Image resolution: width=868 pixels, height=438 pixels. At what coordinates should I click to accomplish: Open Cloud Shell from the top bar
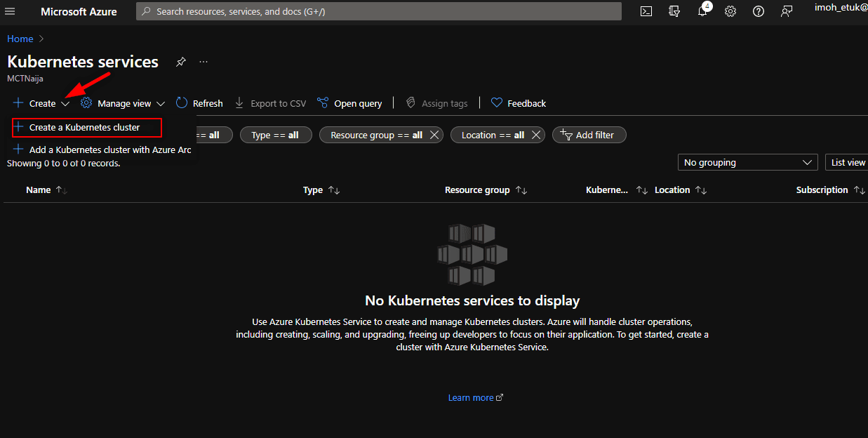pos(646,11)
